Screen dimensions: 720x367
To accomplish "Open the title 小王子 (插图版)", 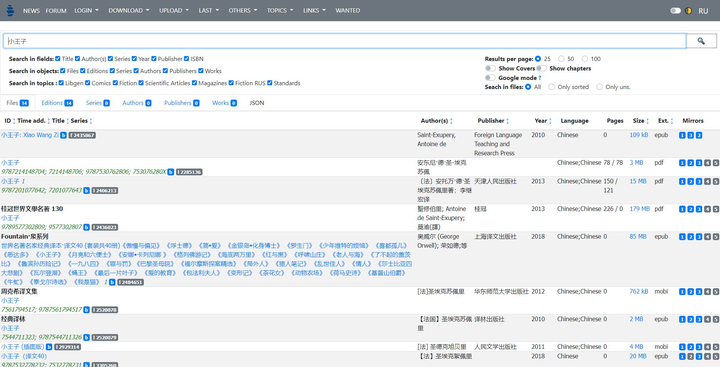I will [22, 347].
